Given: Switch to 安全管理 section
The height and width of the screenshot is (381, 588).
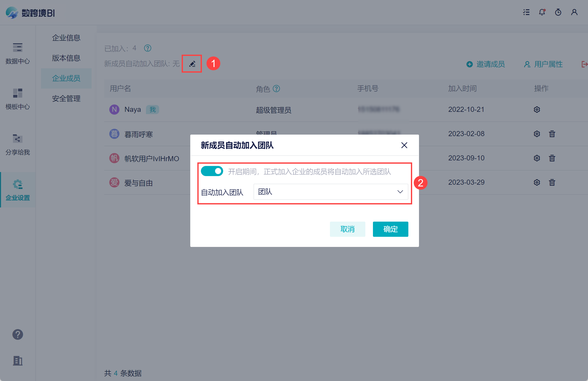Looking at the screenshot, I should pos(66,99).
